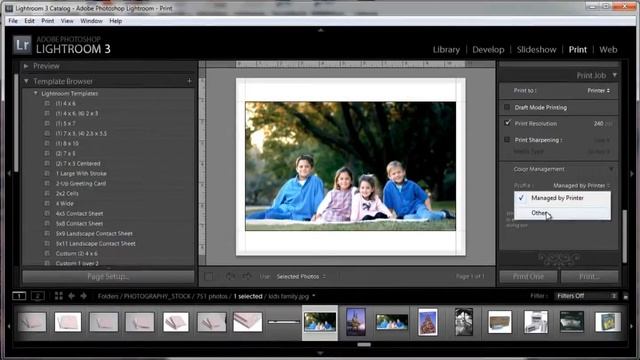640x360 pixels.
Task: Click the Lr logo identity plate
Action: [22, 44]
